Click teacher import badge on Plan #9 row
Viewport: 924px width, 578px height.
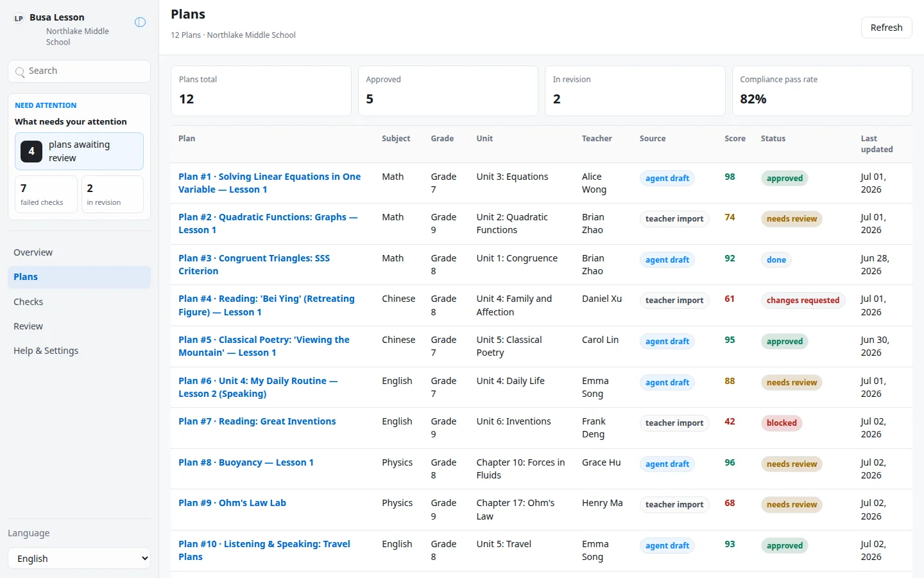pos(674,505)
